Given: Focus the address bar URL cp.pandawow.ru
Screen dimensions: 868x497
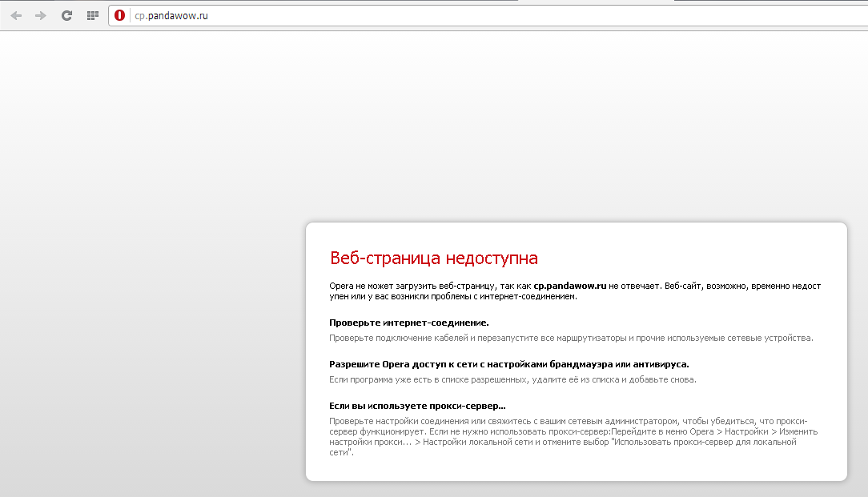Looking at the screenshot, I should click(x=172, y=15).
